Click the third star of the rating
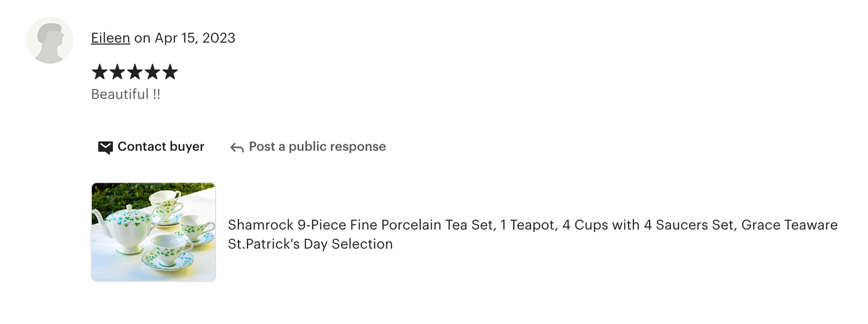This screenshot has height=324, width=868. tap(135, 73)
